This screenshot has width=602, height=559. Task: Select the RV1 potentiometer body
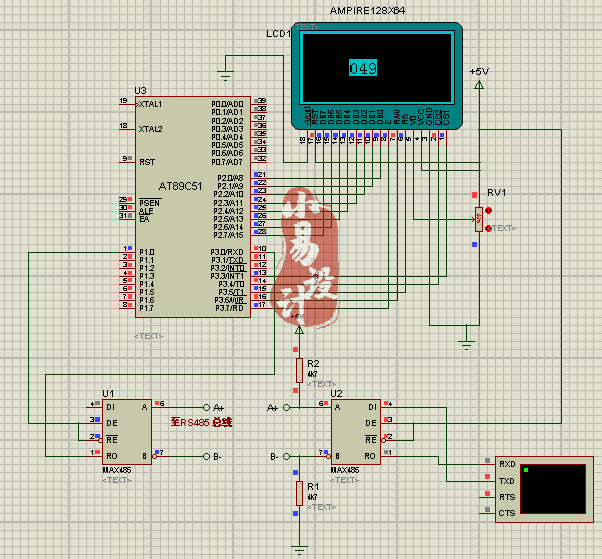tap(479, 219)
